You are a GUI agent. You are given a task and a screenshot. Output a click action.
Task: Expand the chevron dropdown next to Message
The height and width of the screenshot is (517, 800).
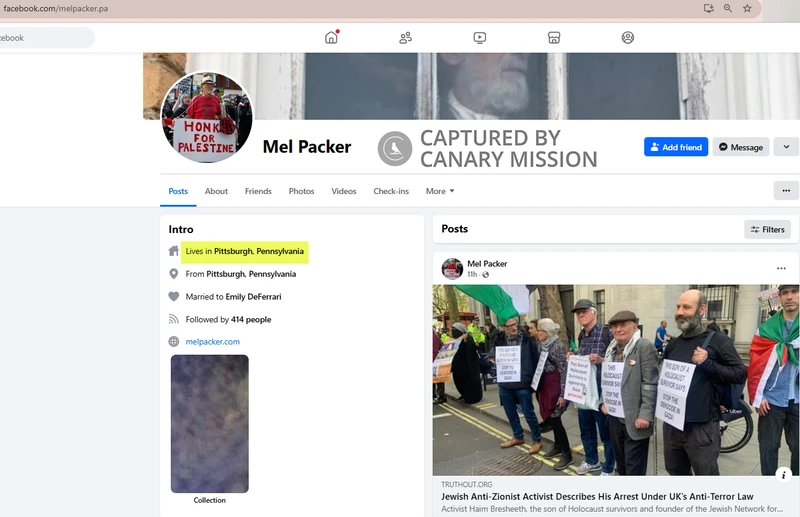(x=786, y=147)
